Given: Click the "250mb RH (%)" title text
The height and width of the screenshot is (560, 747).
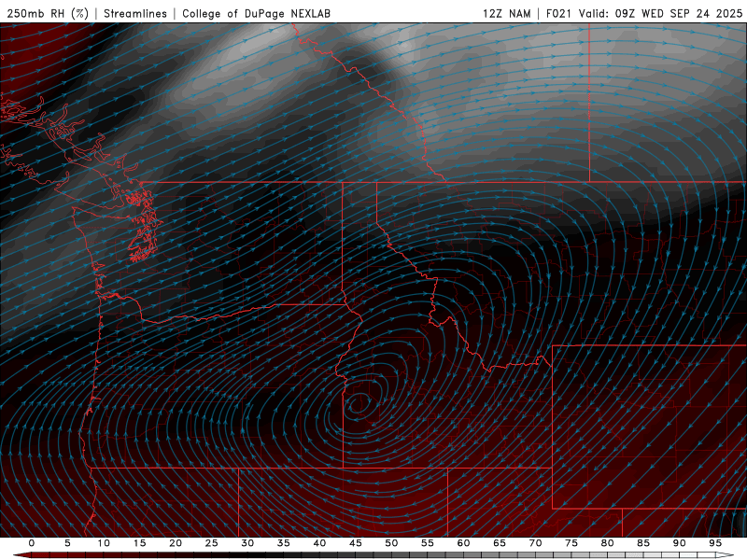Looking at the screenshot, I should 49,13.
